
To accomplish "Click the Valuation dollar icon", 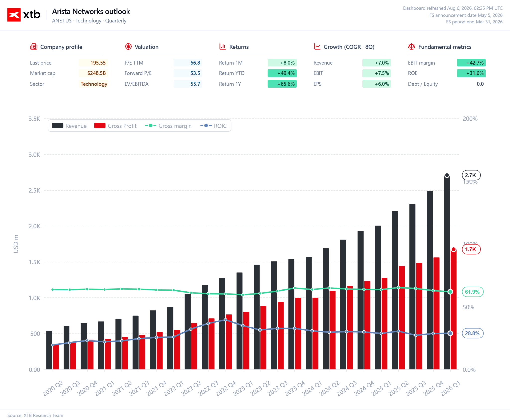I will coord(128,47).
